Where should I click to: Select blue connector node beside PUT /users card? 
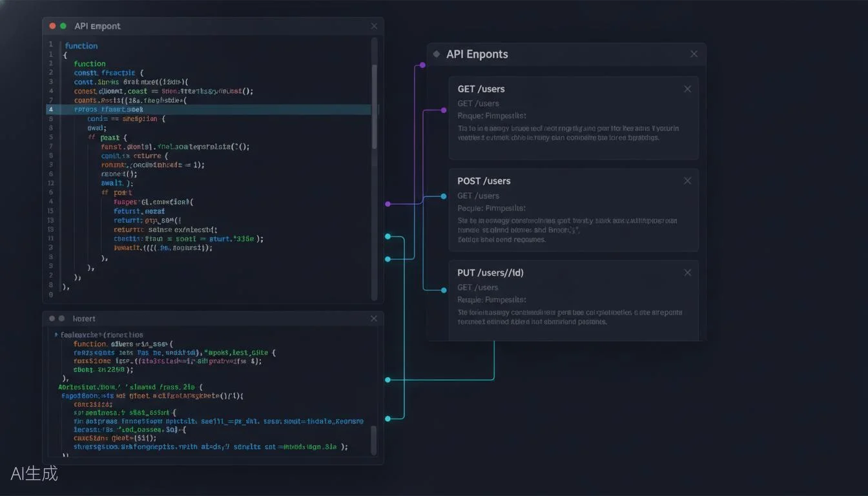[444, 290]
